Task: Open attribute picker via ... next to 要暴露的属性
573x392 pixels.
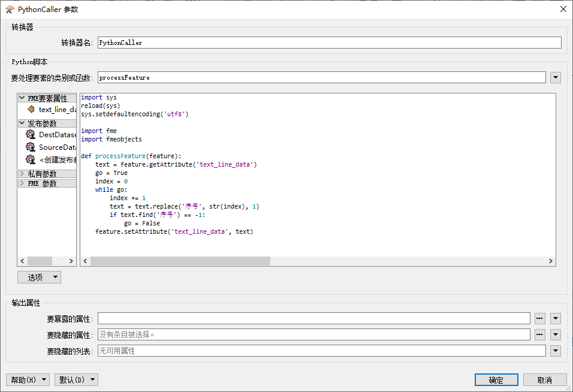Action: click(539, 318)
